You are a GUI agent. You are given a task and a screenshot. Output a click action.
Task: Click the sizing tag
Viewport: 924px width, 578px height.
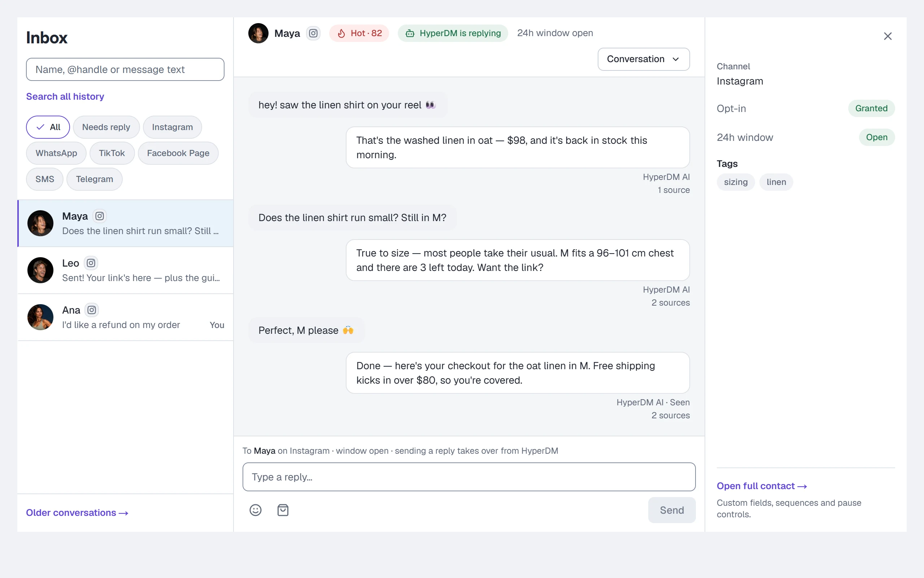[735, 182]
